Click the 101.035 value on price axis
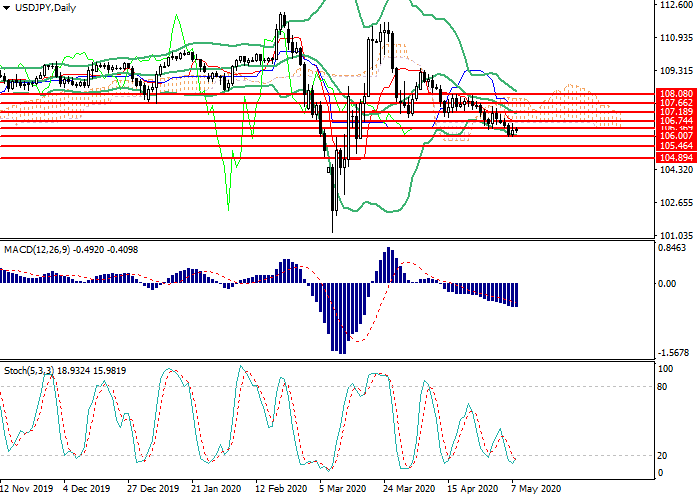Image resolution: width=700 pixels, height=500 pixels. pos(677,235)
